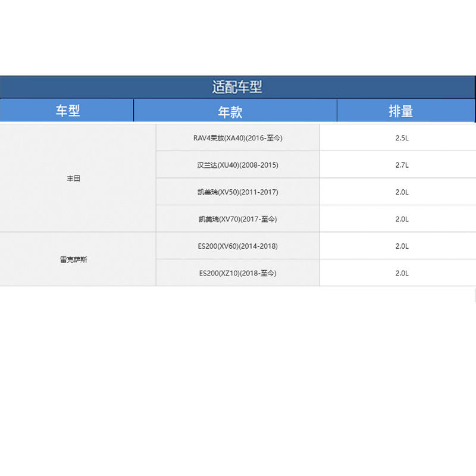This screenshot has height=476, width=476.
Task: Click 2.0L value for ES200(XZ10)
Action: pos(402,273)
